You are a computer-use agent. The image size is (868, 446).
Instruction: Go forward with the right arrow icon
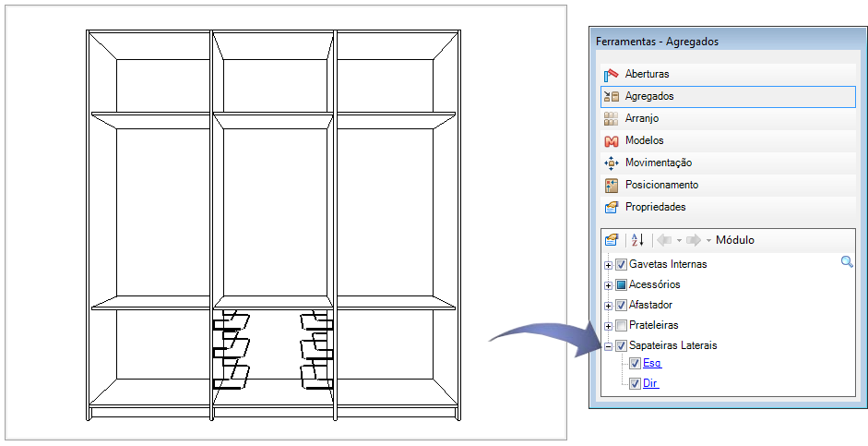[693, 240]
